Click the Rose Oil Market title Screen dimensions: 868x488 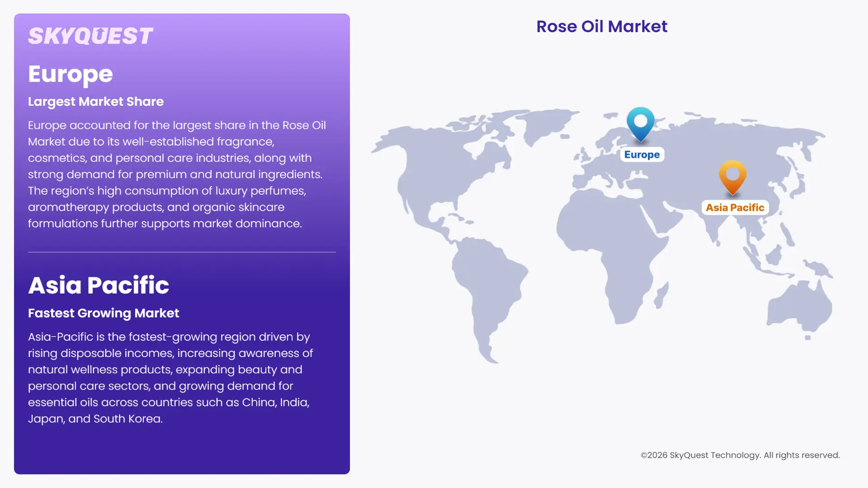click(x=602, y=26)
